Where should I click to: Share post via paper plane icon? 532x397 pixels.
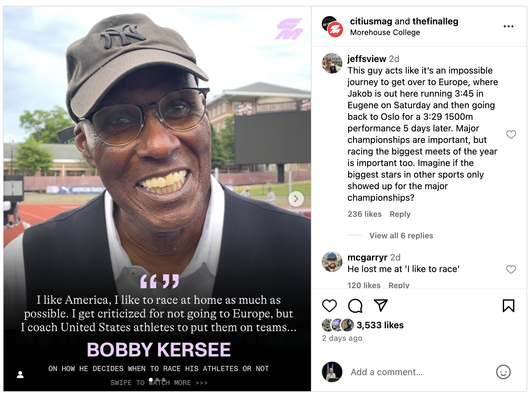(381, 305)
